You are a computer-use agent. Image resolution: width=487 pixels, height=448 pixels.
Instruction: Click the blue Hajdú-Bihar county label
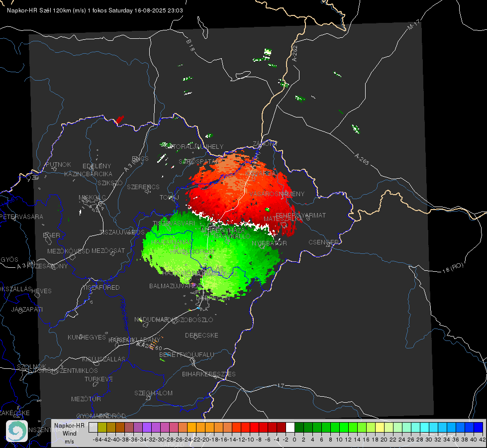(x=124, y=314)
